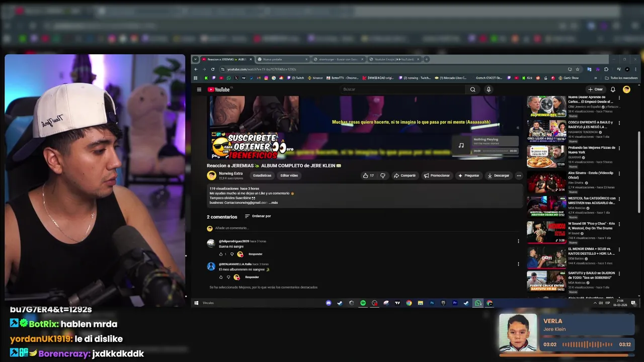Open the File Explorer icon in the taskbar
This screenshot has width=644, height=362.
420,303
